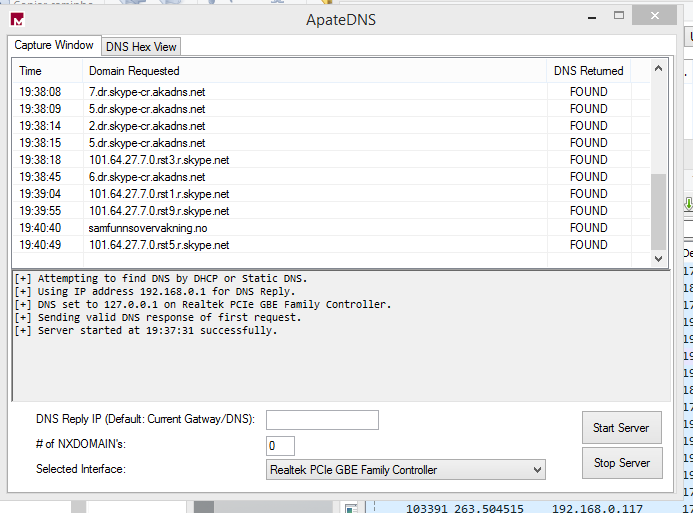Open the DNS Hex View tab
This screenshot has height=513, width=693.
(141, 47)
